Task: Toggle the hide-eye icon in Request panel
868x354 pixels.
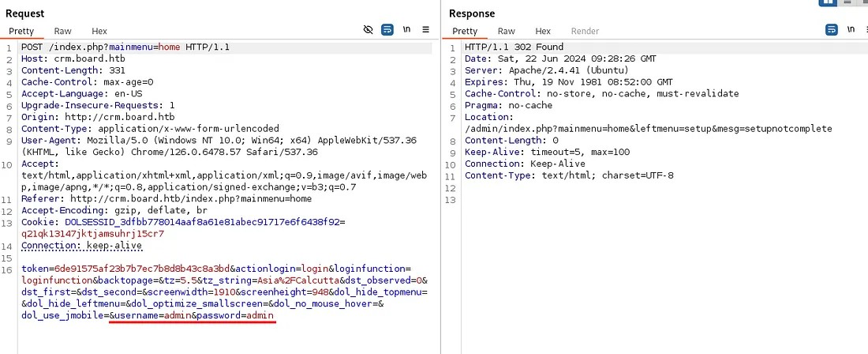Action: coord(368,30)
